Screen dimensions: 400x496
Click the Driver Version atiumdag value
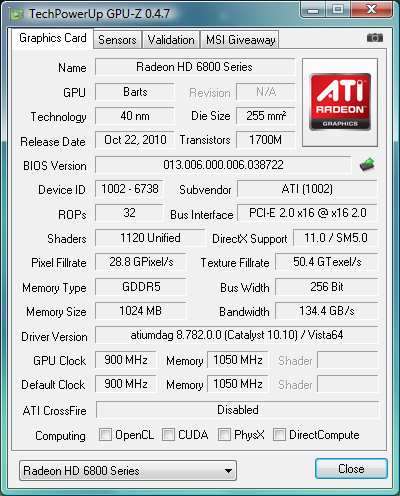[x=237, y=335]
